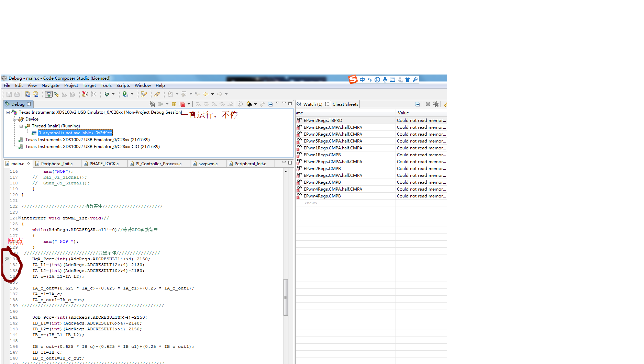
Task: Open the File menu
Action: (7, 86)
